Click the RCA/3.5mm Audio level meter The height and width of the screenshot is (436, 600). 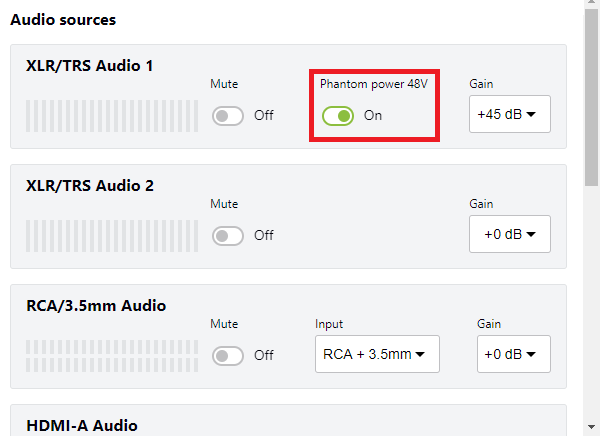click(x=111, y=355)
